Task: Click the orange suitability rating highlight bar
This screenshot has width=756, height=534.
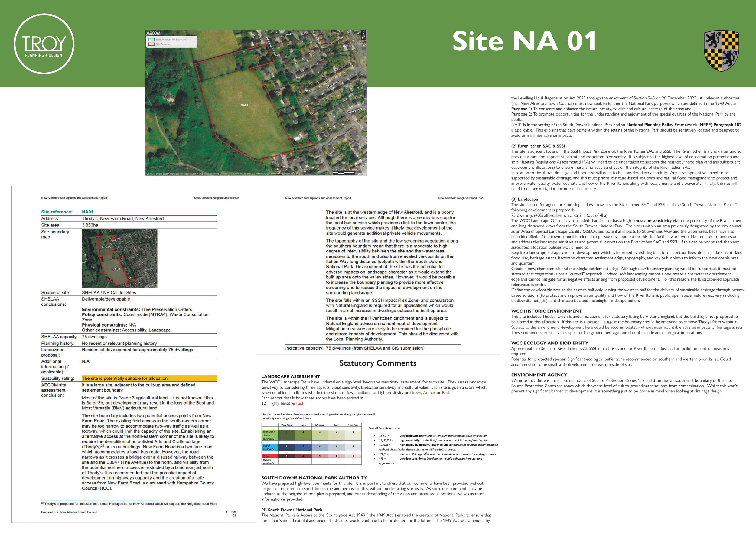Action: pyautogui.click(x=149, y=378)
